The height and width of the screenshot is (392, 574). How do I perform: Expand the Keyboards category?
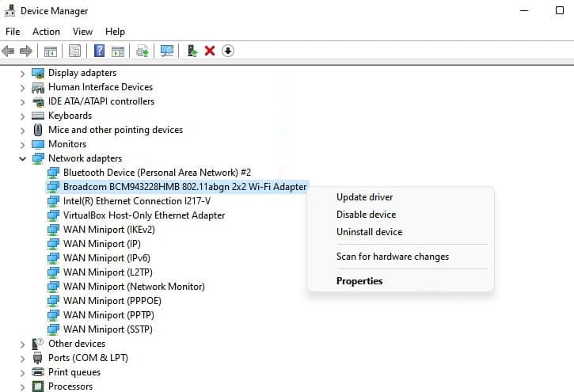pos(23,116)
